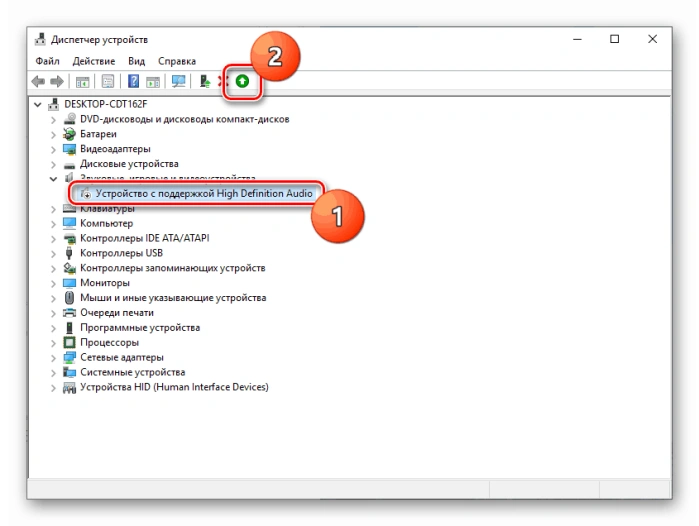
Task: Select the Дисковые устройства drive icon
Action: 70,164
